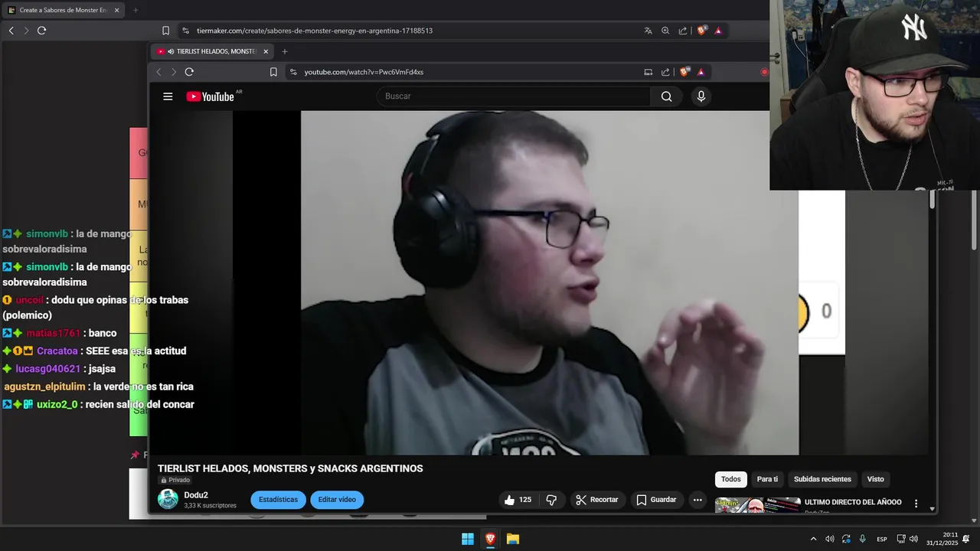Image resolution: width=980 pixels, height=551 pixels.
Task: Select Subidas recientes filter chip
Action: [822, 479]
